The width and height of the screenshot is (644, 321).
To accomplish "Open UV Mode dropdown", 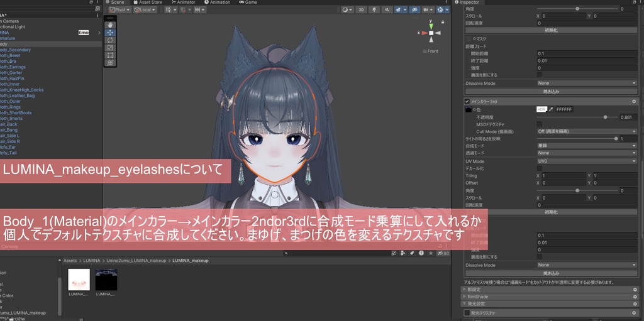I will (x=587, y=161).
